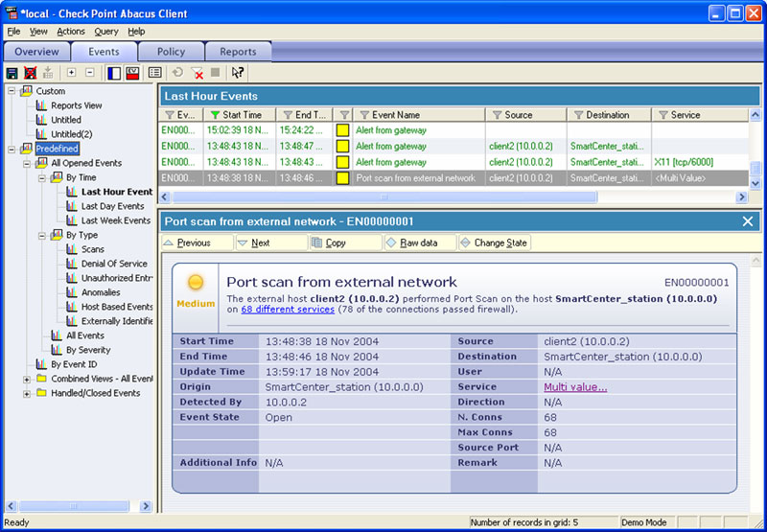Click the Destination column filter icon
The height and width of the screenshot is (532, 767).
tap(579, 115)
